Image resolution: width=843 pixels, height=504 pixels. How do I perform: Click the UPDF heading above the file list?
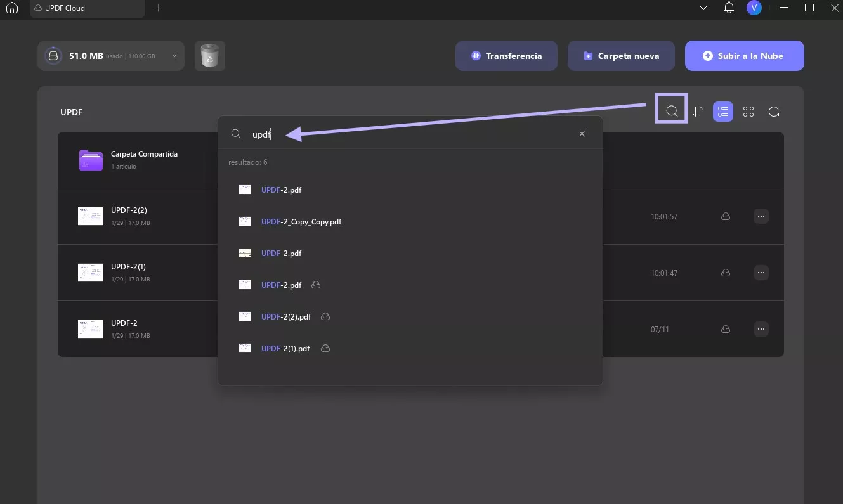[72, 112]
